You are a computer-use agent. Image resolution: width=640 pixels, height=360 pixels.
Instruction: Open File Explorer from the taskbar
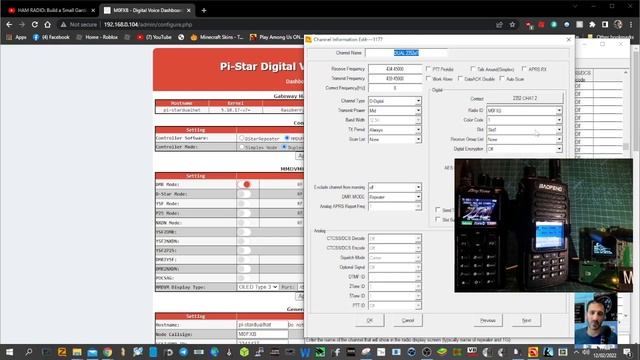point(77,352)
